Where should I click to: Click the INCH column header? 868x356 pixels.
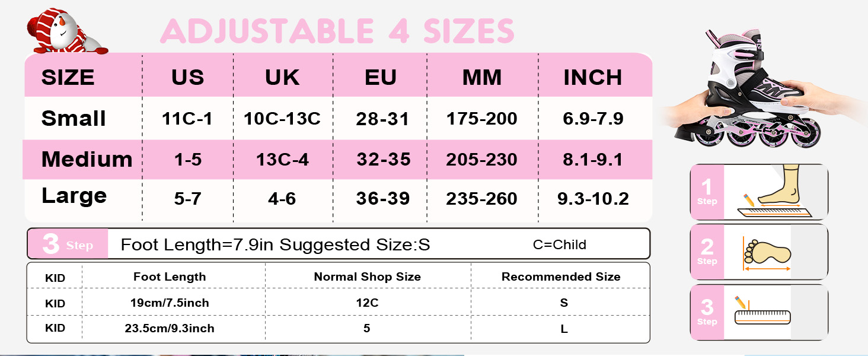[592, 78]
